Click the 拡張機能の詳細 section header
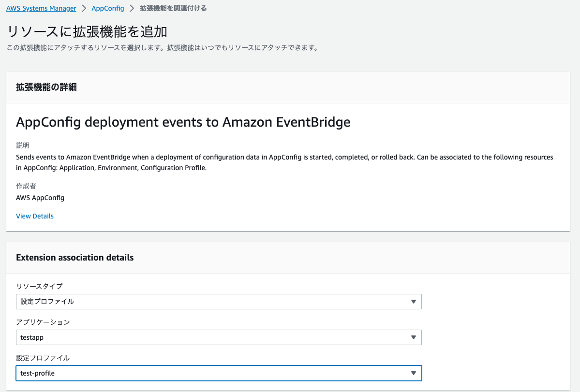The width and height of the screenshot is (580, 392). click(46, 87)
